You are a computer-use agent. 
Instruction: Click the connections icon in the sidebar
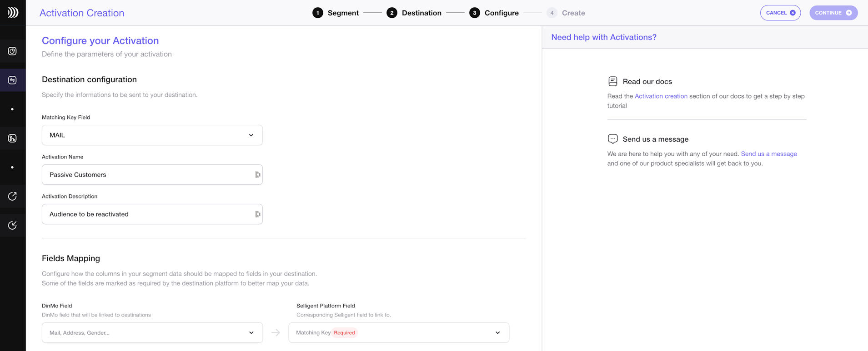[12, 138]
